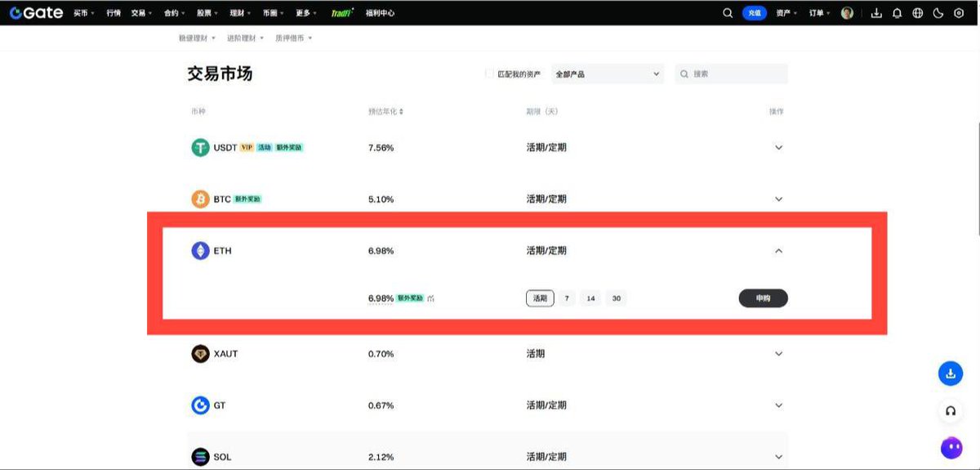Open the 合约 menu
The width and height of the screenshot is (980, 470).
tap(175, 13)
